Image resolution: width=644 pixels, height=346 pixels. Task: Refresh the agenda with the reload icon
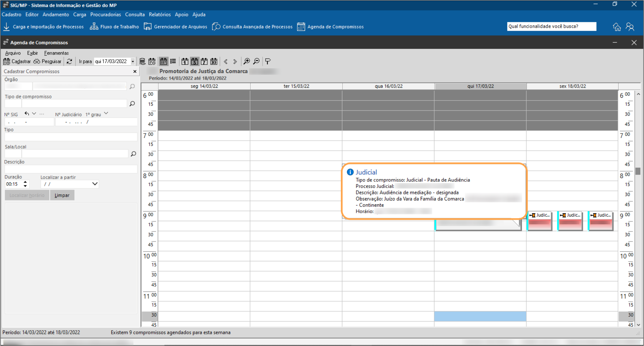[x=69, y=62]
